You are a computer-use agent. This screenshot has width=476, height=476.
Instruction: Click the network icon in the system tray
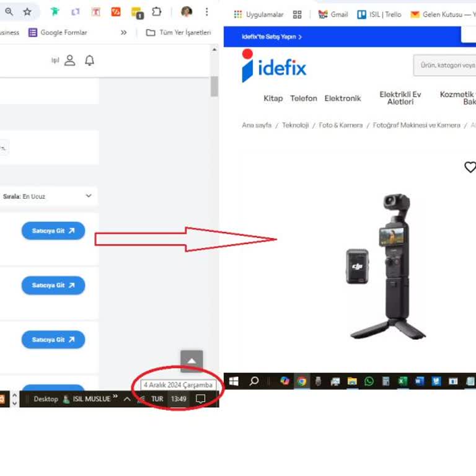pos(141,399)
